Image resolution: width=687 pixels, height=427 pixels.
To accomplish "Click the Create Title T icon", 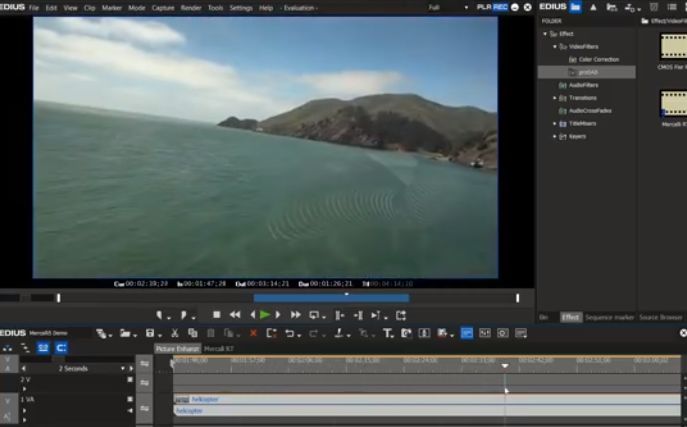I will 387,333.
